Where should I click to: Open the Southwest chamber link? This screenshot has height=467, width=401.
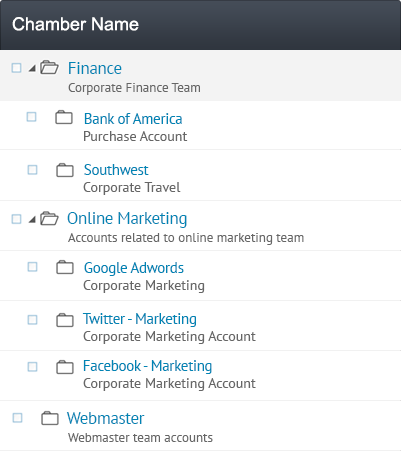coord(116,170)
